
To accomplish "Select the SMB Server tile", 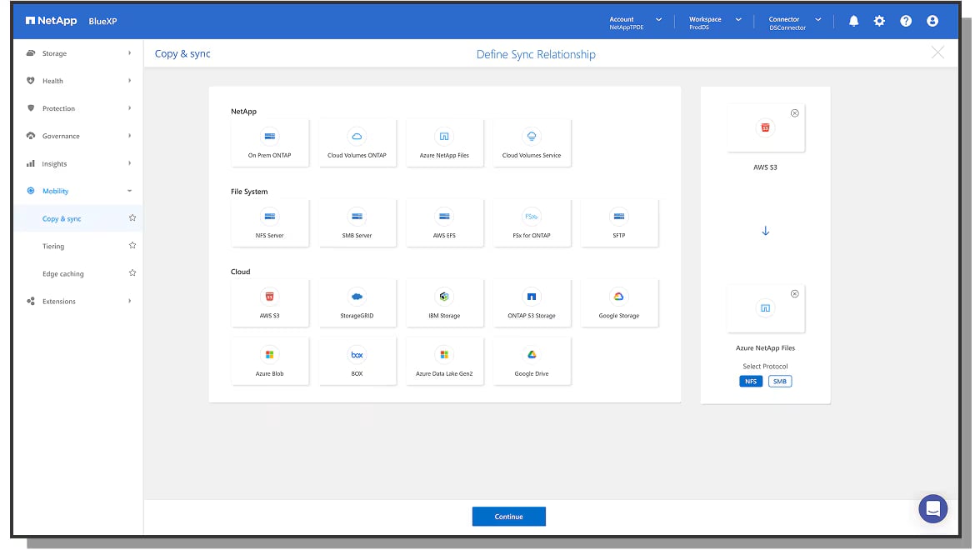I will pyautogui.click(x=357, y=223).
